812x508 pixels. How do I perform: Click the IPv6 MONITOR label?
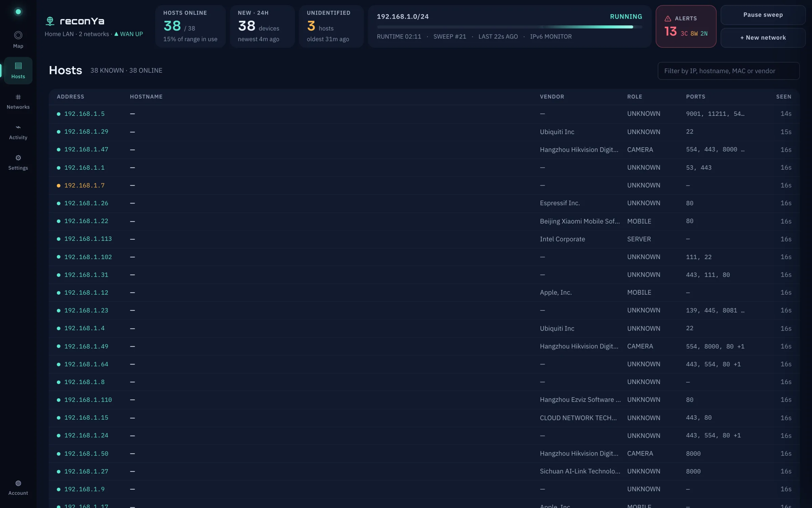551,37
